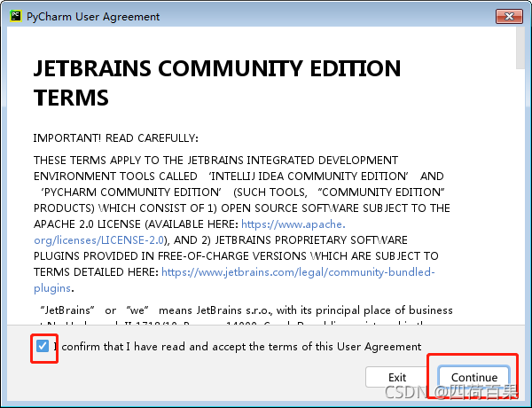
Task: Click the confirmation checkbox label text
Action: pos(238,347)
